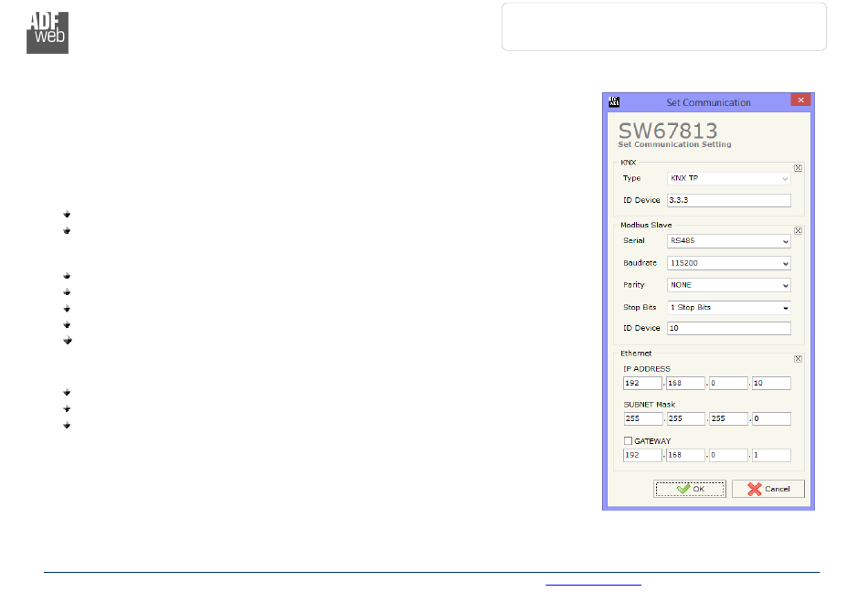Click GATEWAY second octet 168
Image resolution: width=868 pixels, height=602 pixels.
(685, 455)
